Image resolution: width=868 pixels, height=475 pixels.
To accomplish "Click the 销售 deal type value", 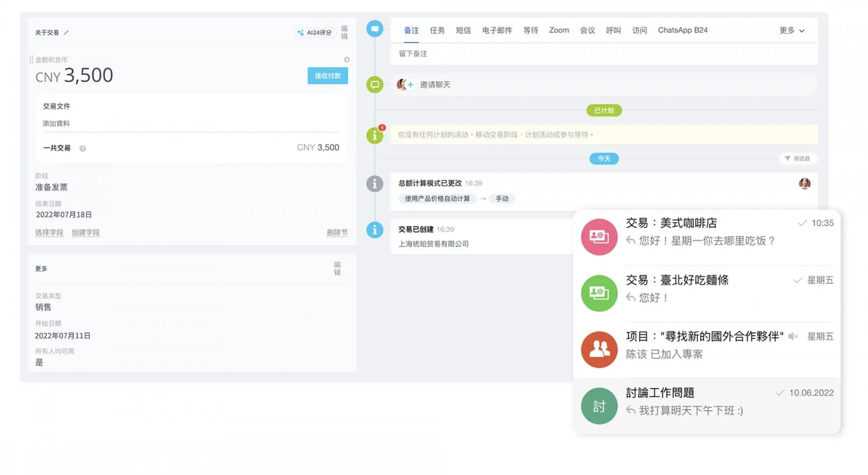I will [x=43, y=308].
